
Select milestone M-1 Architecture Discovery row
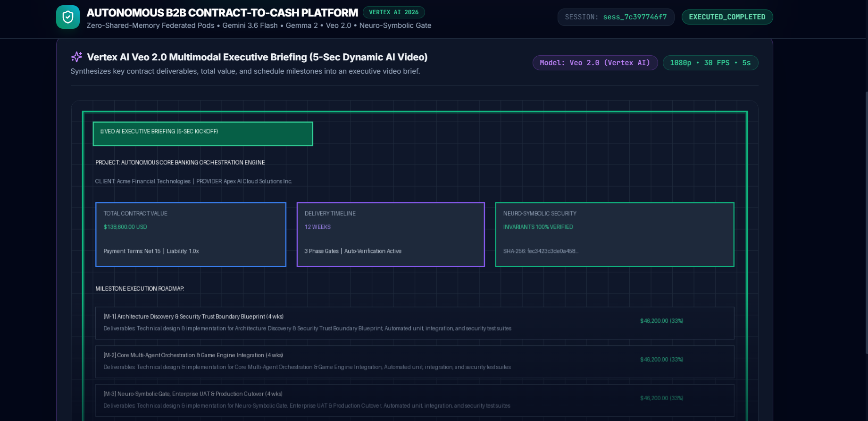click(415, 323)
